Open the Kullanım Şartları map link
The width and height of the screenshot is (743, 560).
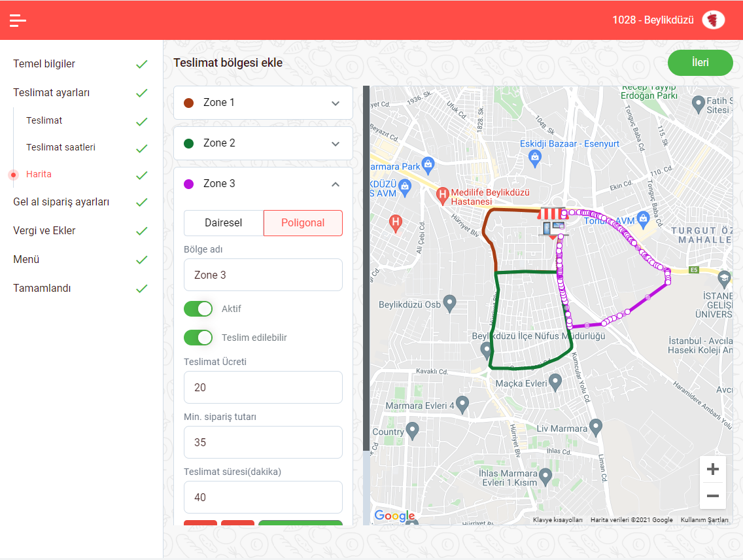[704, 520]
